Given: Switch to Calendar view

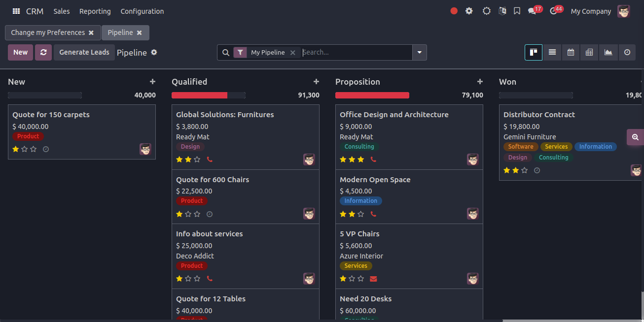Looking at the screenshot, I should click(x=571, y=52).
